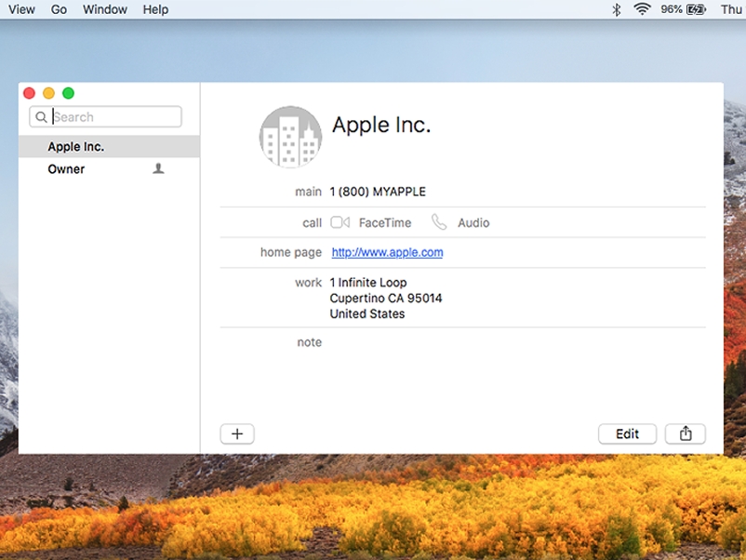The height and width of the screenshot is (560, 746).
Task: Click the 'main' phone label
Action: (308, 192)
